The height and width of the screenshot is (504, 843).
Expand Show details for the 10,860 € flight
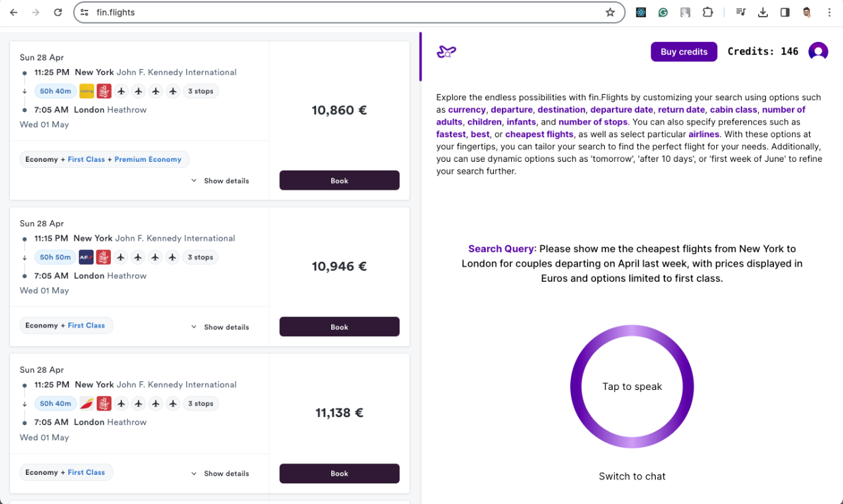[x=220, y=181]
